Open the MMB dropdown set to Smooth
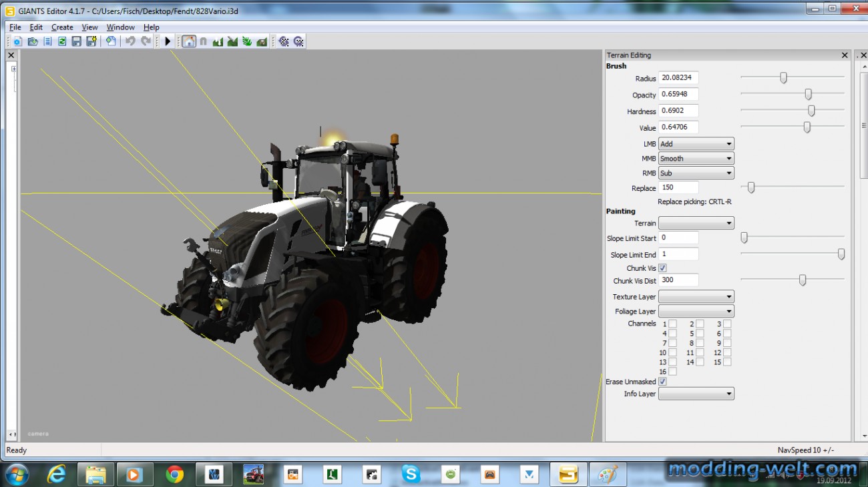 click(x=696, y=158)
